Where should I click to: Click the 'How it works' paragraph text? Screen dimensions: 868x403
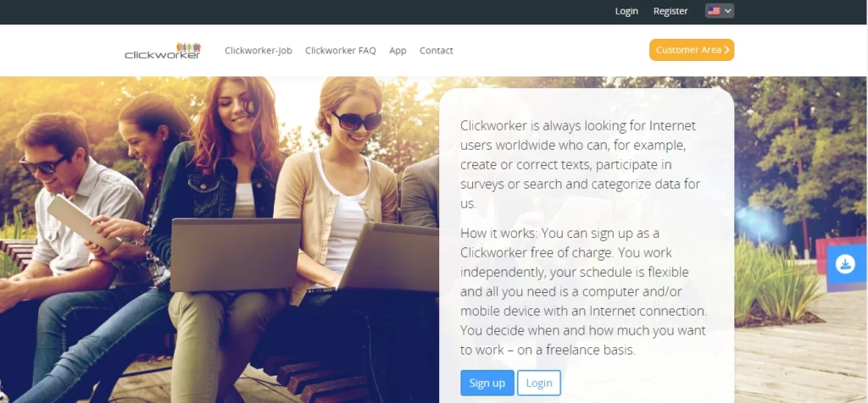pos(583,291)
